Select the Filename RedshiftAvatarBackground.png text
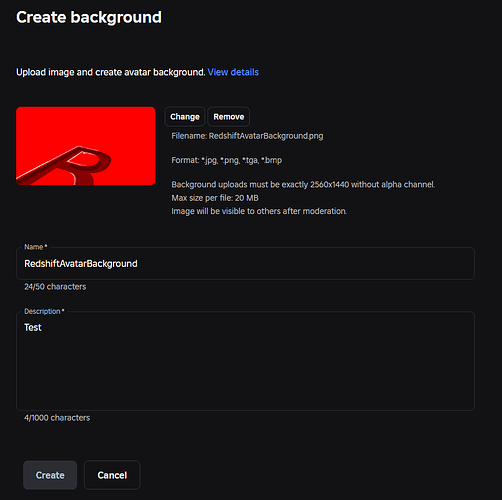 tap(247, 136)
